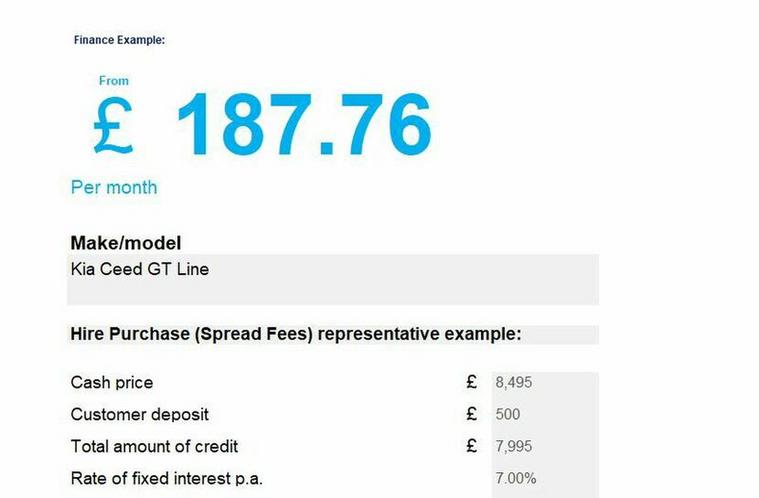This screenshot has width=759, height=498.
Task: Click the large pound symbol
Action: pyautogui.click(x=113, y=125)
